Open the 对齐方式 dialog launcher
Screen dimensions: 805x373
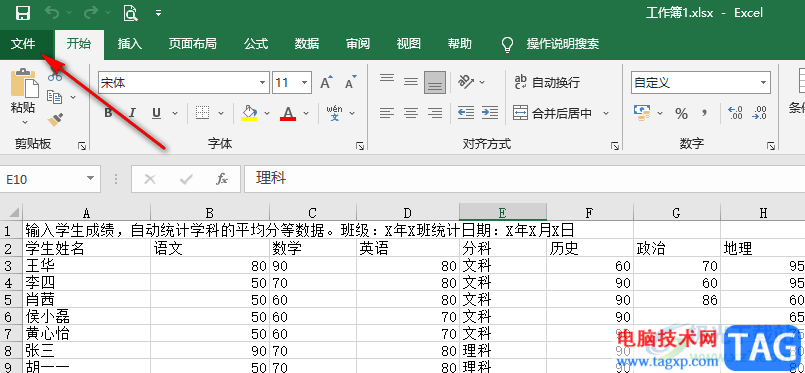pos(615,147)
